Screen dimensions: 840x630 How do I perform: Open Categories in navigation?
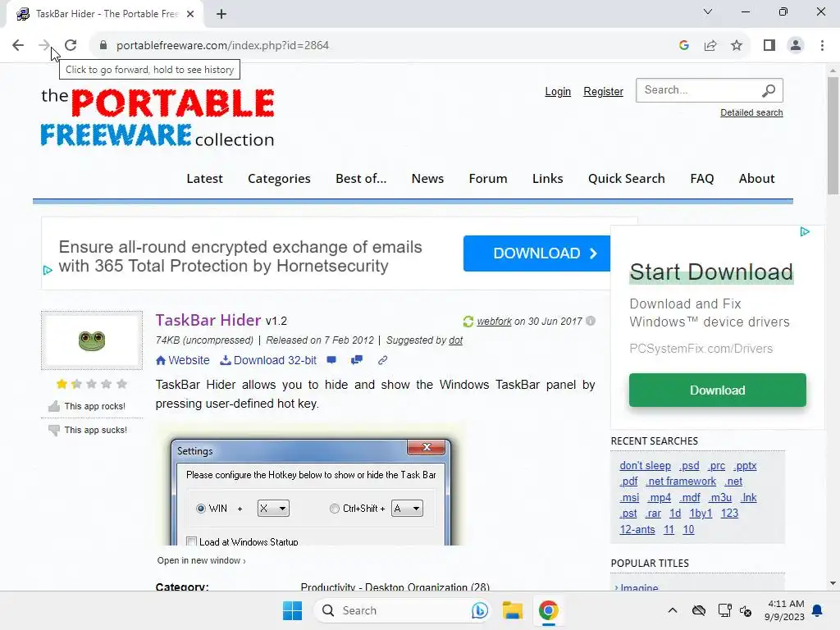click(x=279, y=178)
